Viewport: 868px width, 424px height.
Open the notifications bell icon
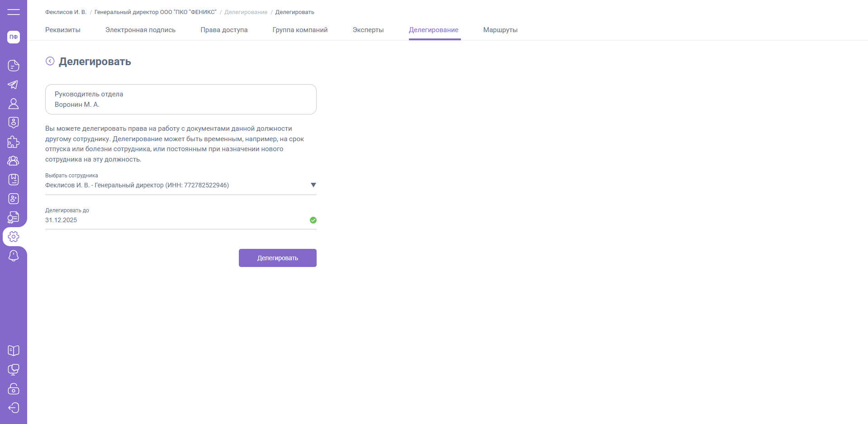(x=14, y=256)
